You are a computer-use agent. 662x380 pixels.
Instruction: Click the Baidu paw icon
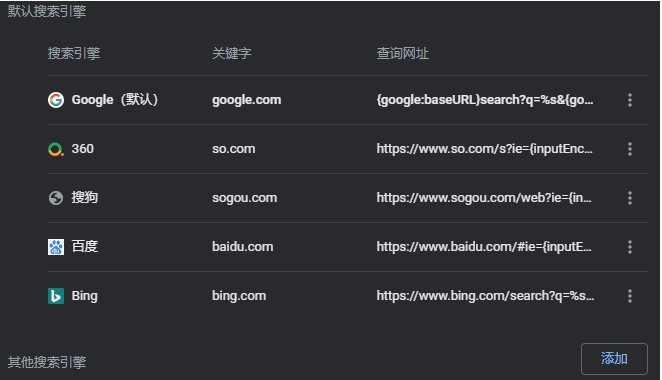tap(56, 247)
